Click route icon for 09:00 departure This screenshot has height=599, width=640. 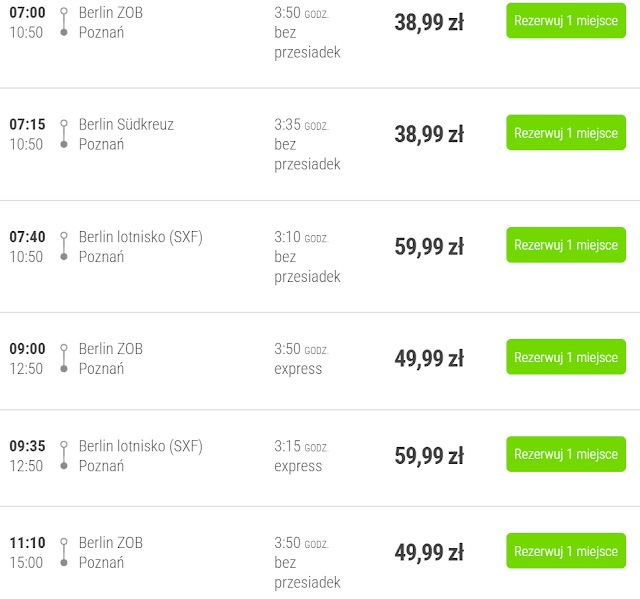[x=64, y=358]
